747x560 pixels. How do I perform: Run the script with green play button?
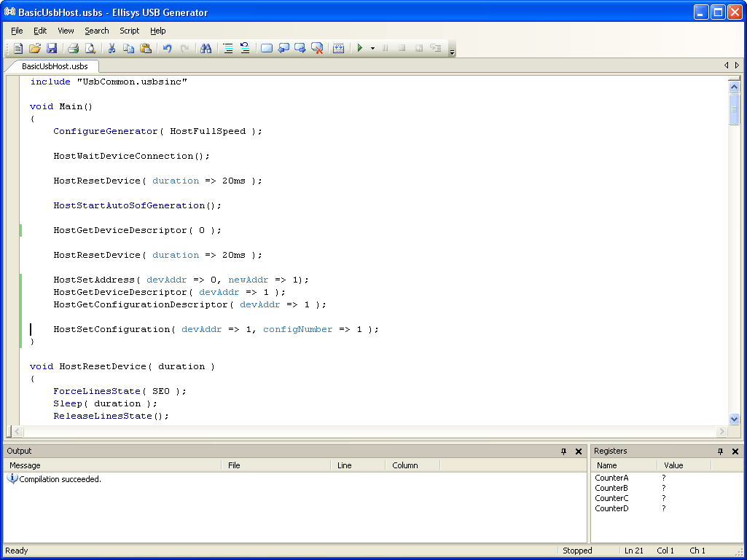359,48
